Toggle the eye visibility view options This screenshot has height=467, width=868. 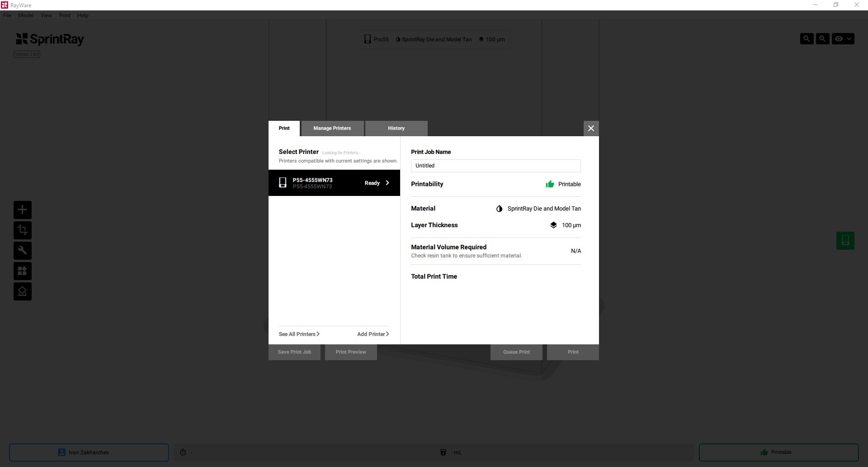[839, 39]
